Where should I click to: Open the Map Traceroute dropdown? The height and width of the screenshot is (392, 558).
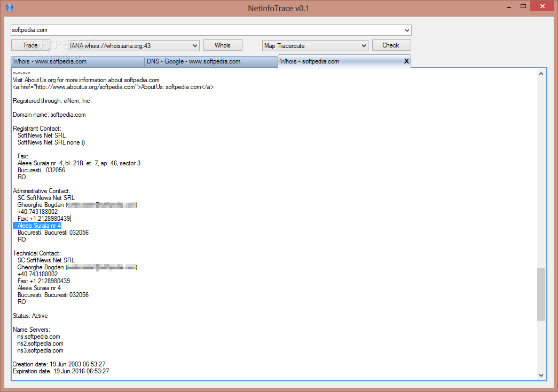(x=364, y=46)
